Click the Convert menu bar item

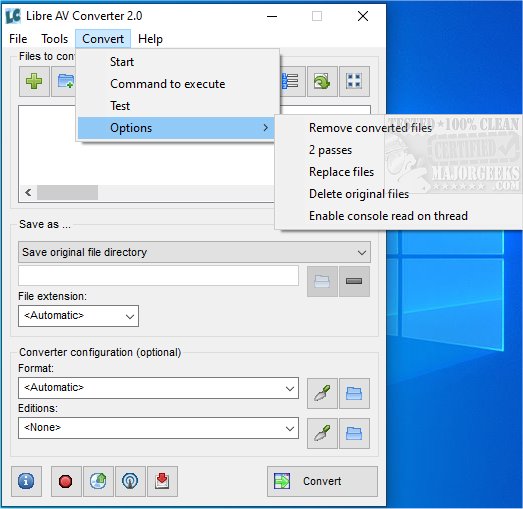[x=103, y=39]
